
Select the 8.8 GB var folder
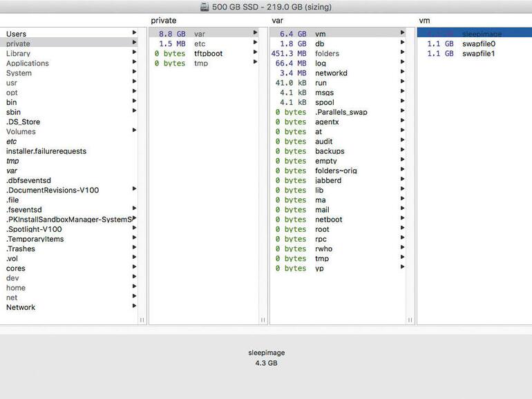(204, 34)
